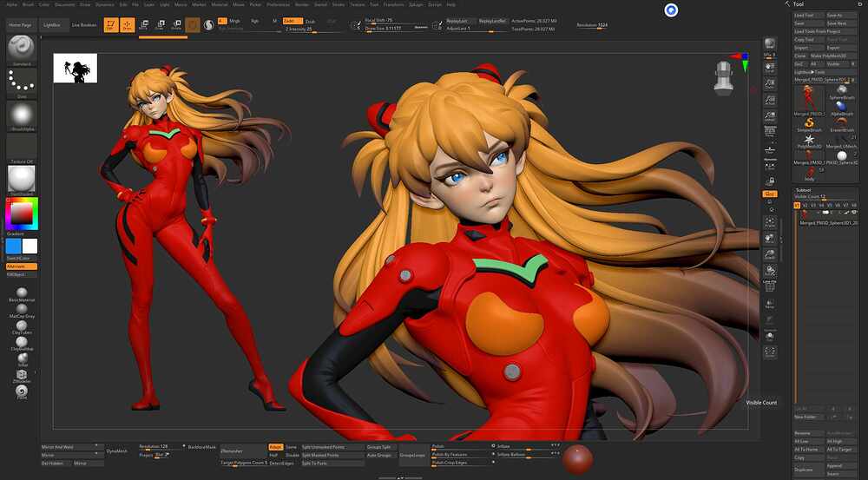
Task: Click the Save As button
Action: [841, 16]
